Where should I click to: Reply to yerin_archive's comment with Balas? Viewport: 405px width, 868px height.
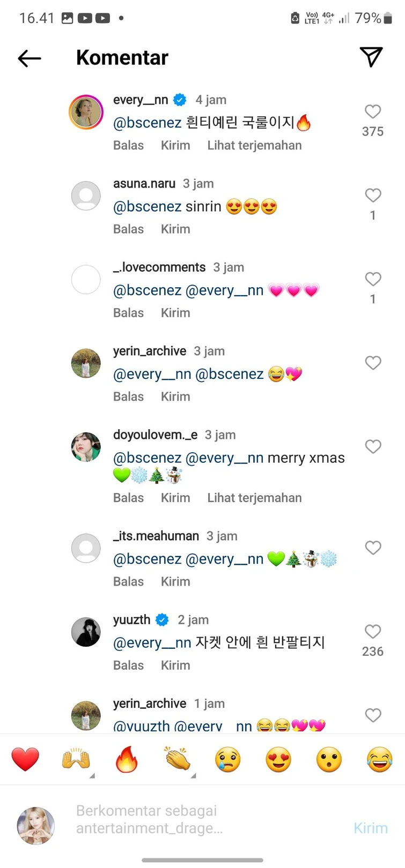128,396
